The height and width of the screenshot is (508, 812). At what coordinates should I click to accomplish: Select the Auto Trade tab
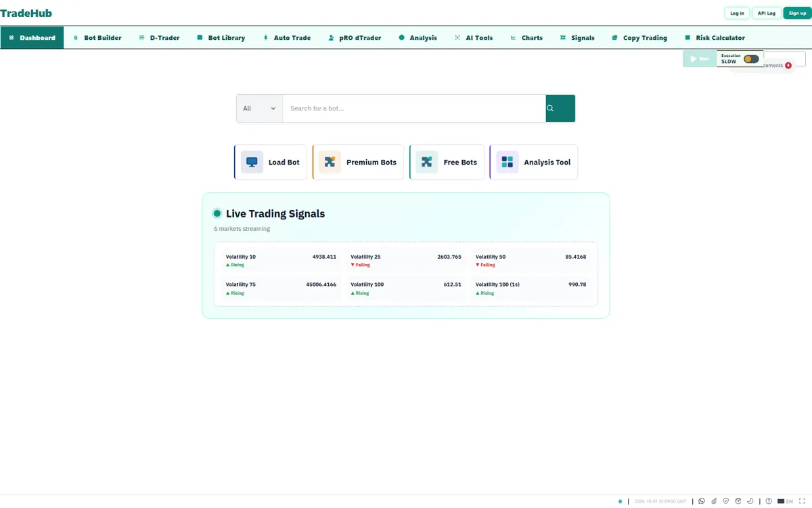point(287,38)
